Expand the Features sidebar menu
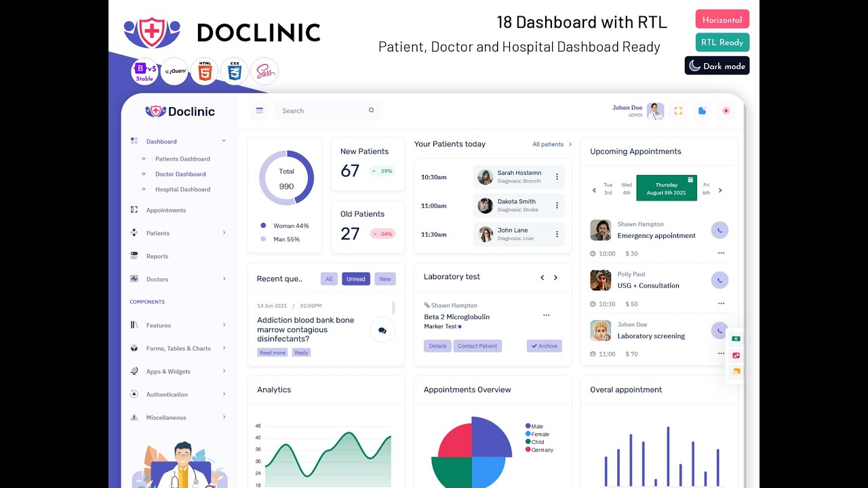Screen dimensions: 868x488 [224, 325]
